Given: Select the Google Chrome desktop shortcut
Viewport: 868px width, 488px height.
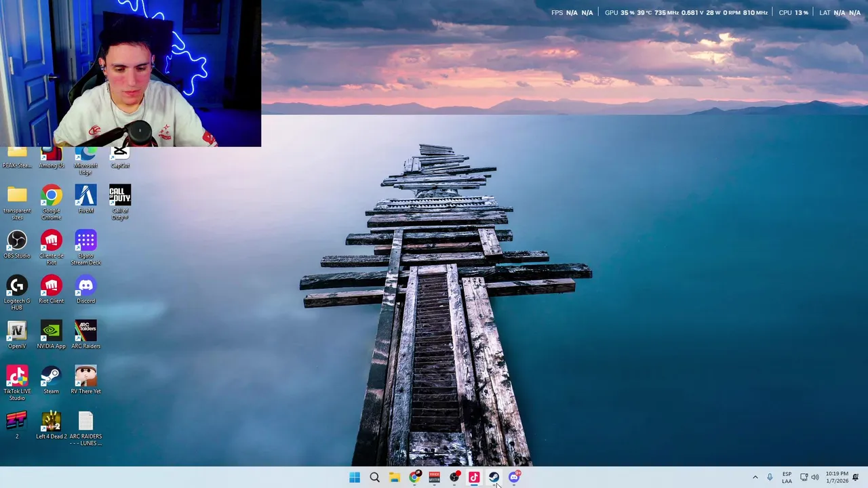Looking at the screenshot, I should [52, 203].
